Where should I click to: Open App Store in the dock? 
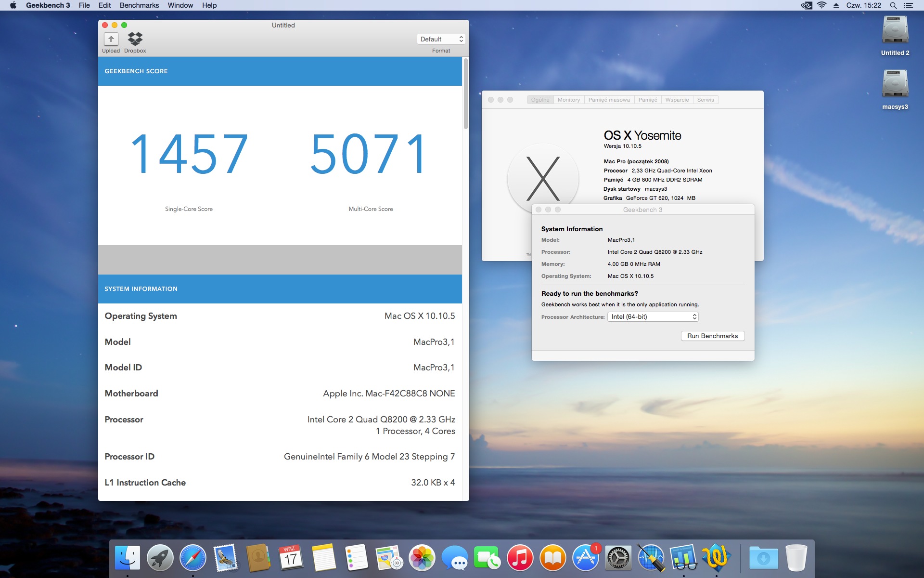coord(585,558)
